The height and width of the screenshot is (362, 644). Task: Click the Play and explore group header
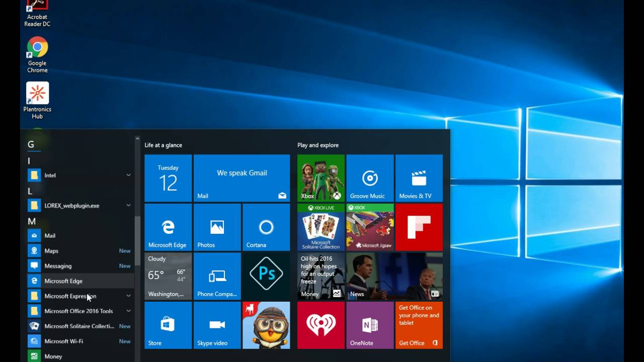pos(318,145)
